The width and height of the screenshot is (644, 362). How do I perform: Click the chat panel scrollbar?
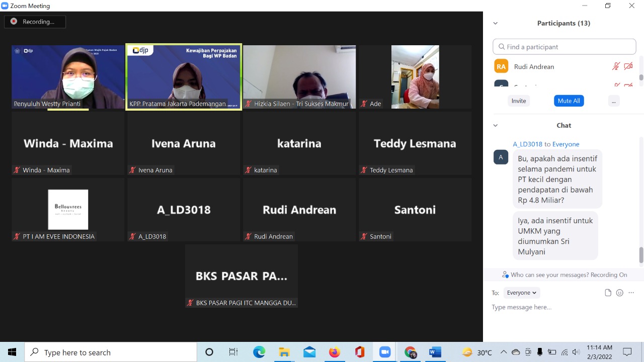641,254
